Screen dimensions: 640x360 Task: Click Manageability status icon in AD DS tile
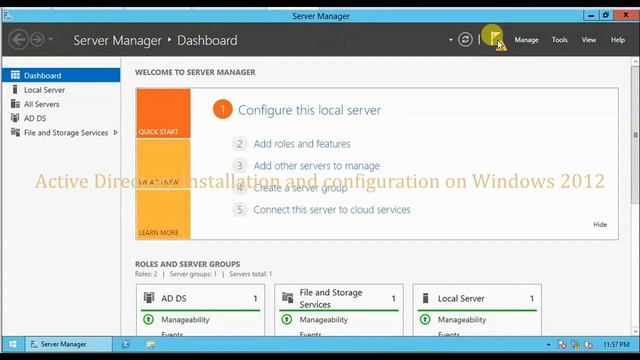149,319
